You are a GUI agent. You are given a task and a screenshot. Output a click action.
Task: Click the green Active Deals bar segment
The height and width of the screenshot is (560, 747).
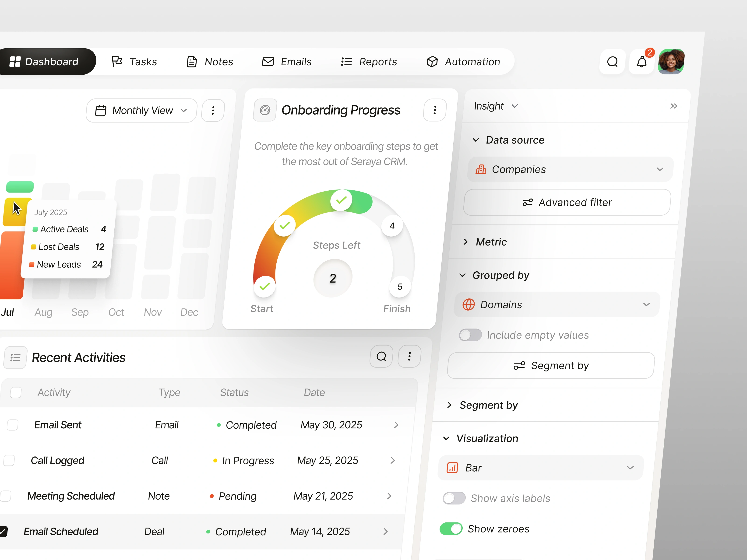(20, 187)
